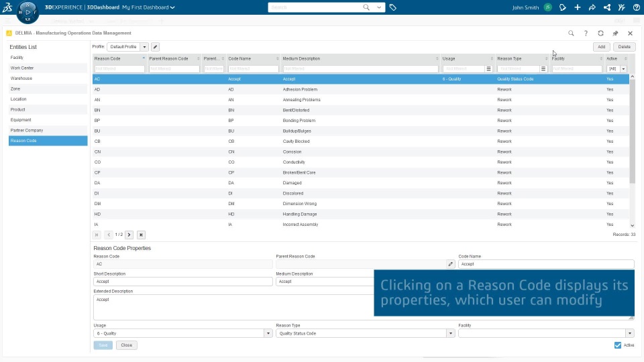This screenshot has width=644, height=362.
Task: Click the table vertical scrollbar
Action: tap(632, 131)
